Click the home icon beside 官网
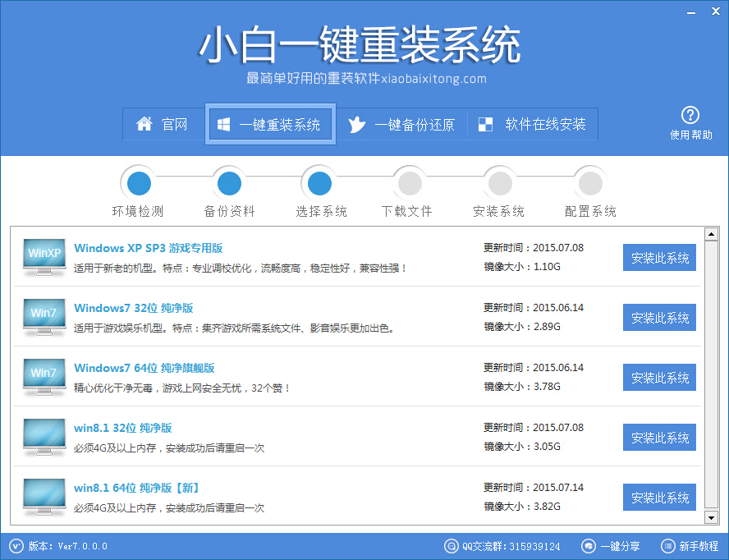729x560 pixels. click(141, 124)
